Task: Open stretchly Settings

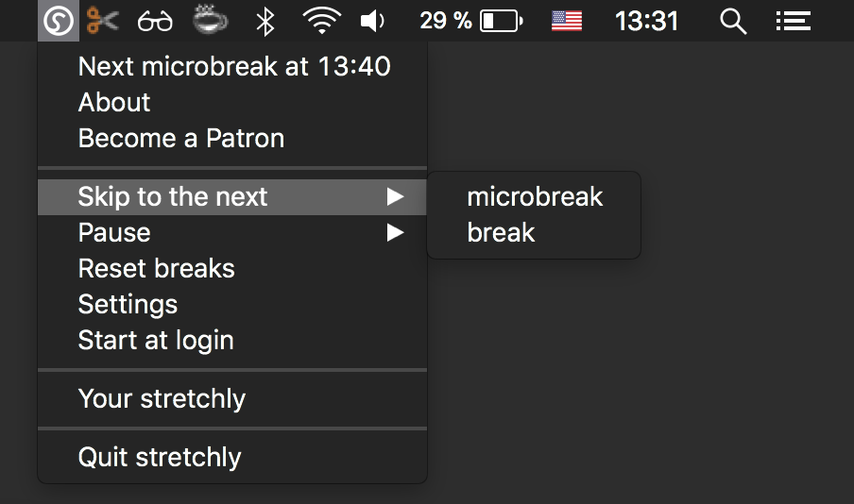Action: click(232, 304)
